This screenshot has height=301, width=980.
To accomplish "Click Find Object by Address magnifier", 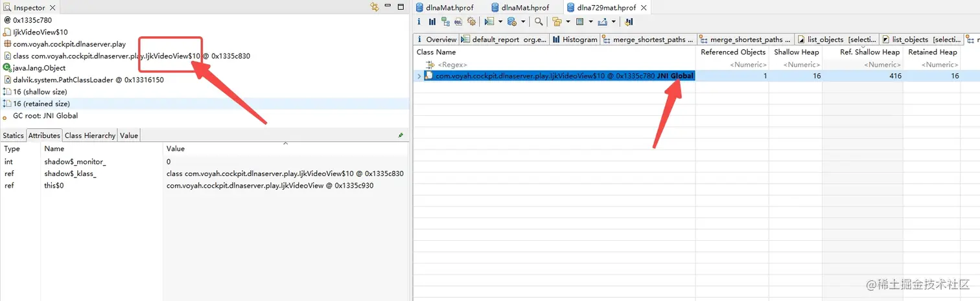I will (x=539, y=21).
